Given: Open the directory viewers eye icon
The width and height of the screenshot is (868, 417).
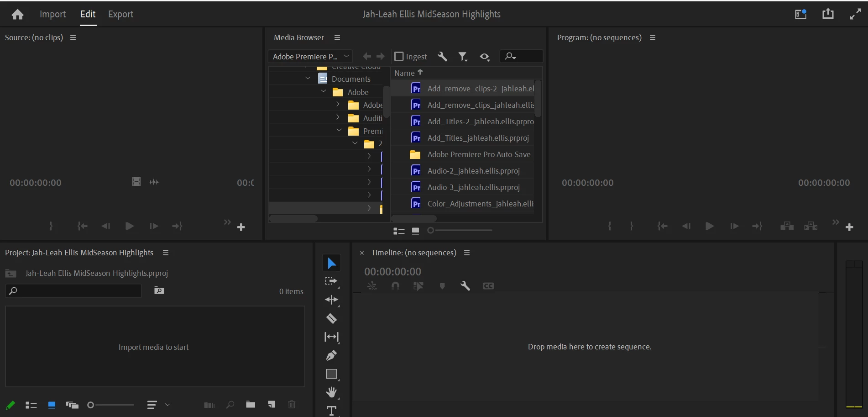Looking at the screenshot, I should (x=485, y=56).
